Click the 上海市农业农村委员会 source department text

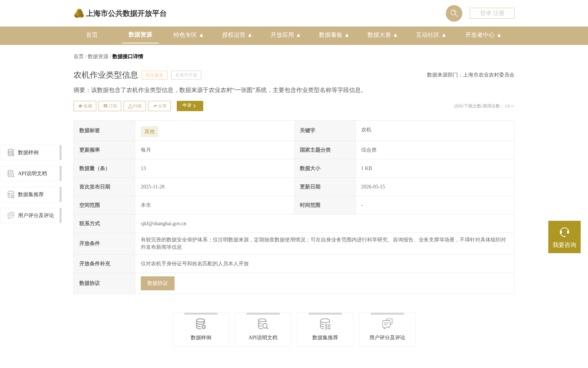pos(489,75)
